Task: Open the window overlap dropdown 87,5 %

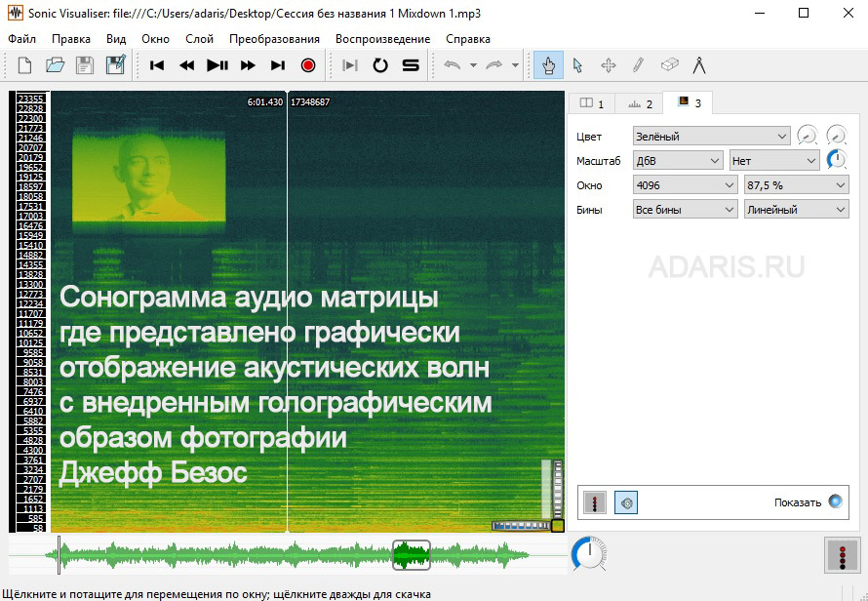Action: click(796, 185)
